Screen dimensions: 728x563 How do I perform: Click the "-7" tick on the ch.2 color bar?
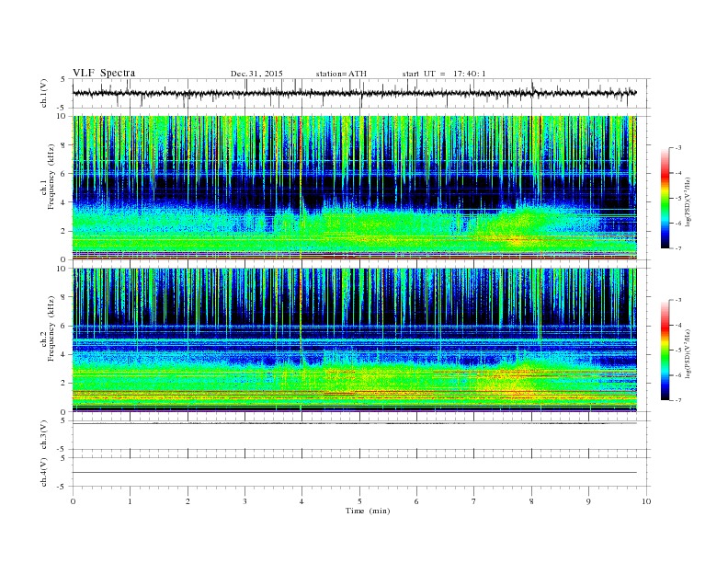coord(678,400)
